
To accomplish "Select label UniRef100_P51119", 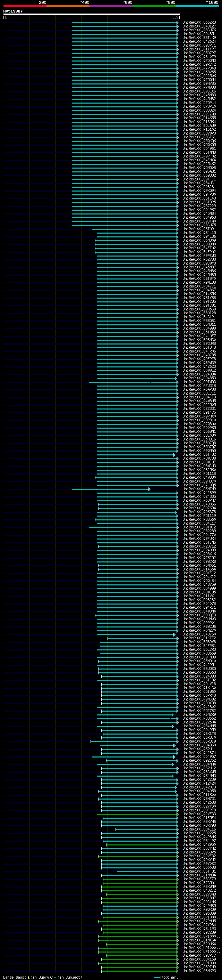I will [x=199, y=516].
